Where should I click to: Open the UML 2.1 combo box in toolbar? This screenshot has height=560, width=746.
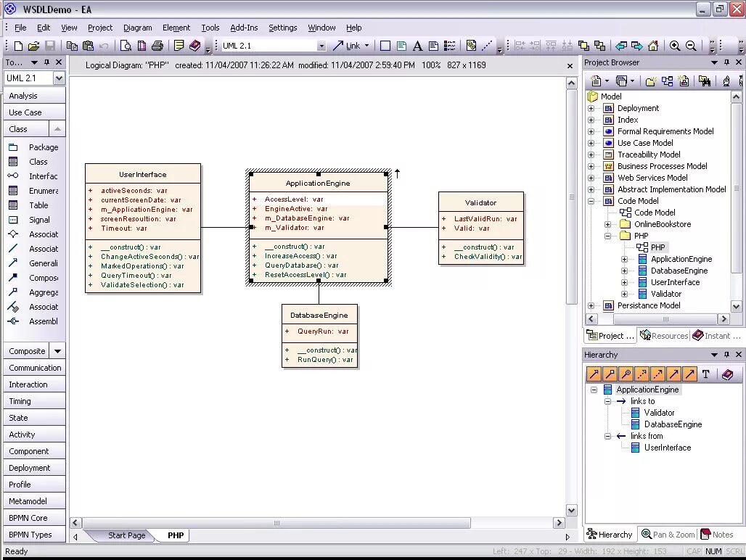321,46
